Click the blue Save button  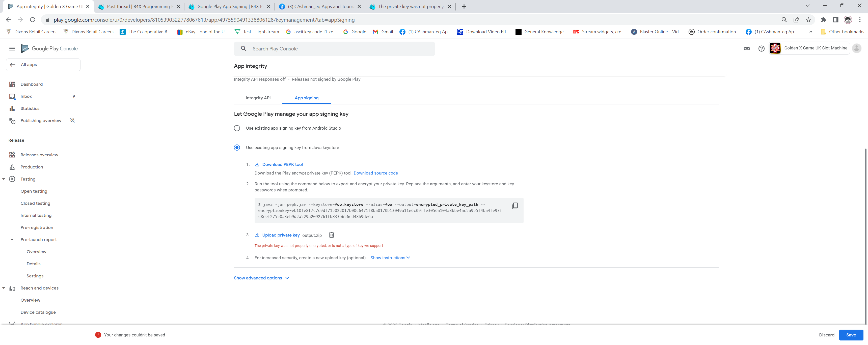pos(851,335)
